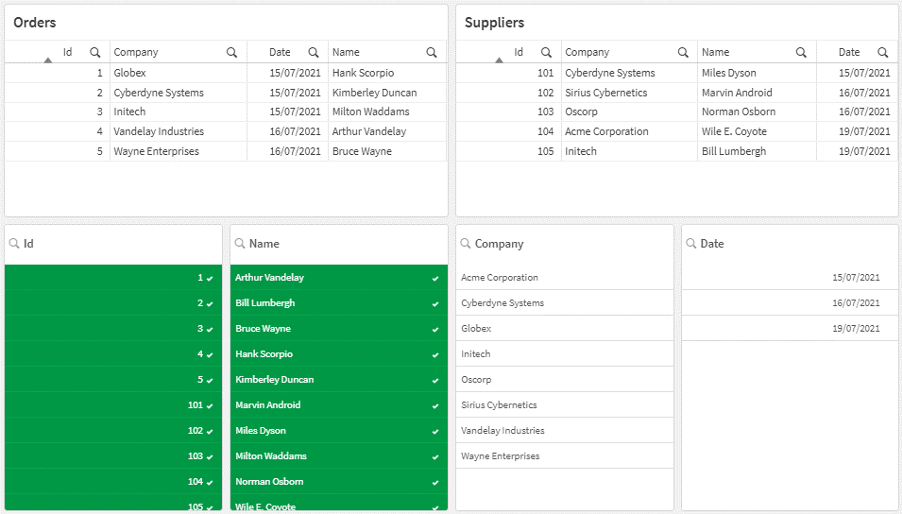Image resolution: width=902 pixels, height=514 pixels.
Task: Select Wayne Enterprises in Company filter
Action: click(x=564, y=456)
